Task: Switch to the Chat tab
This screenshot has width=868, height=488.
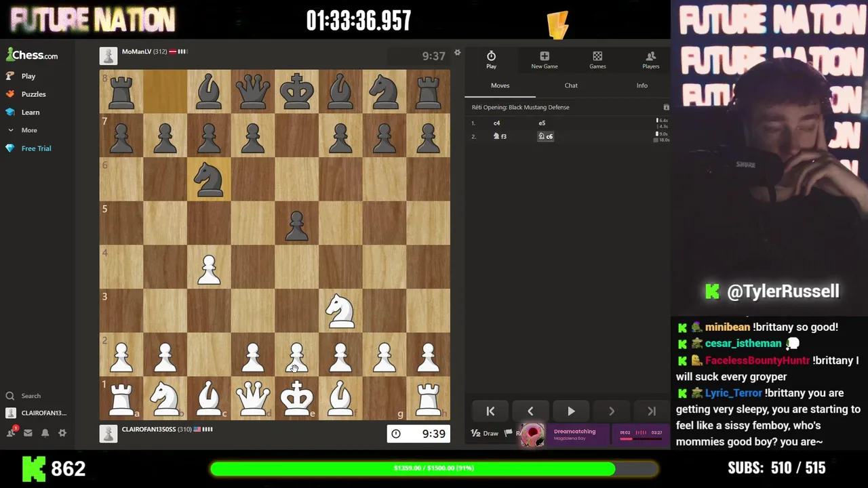Action: [x=571, y=85]
